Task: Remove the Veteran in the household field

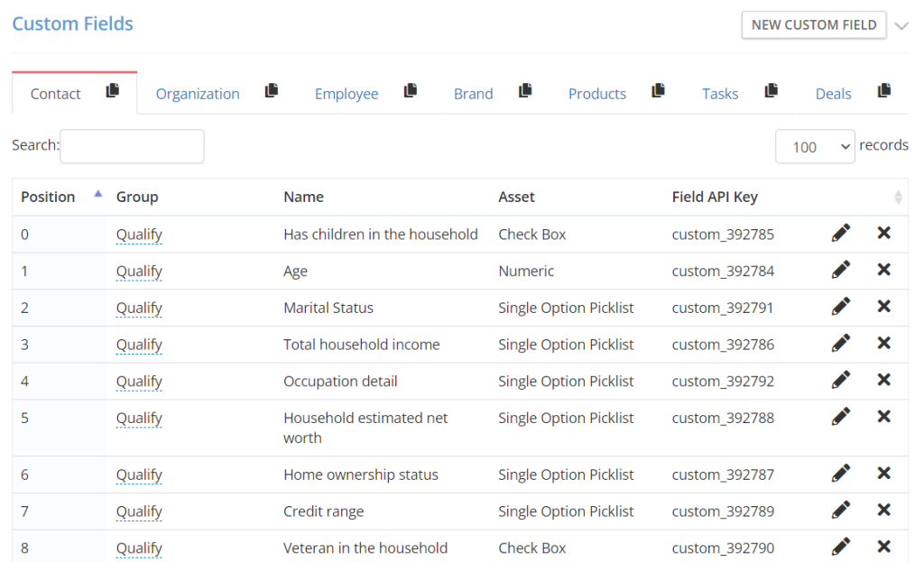Action: [x=883, y=547]
